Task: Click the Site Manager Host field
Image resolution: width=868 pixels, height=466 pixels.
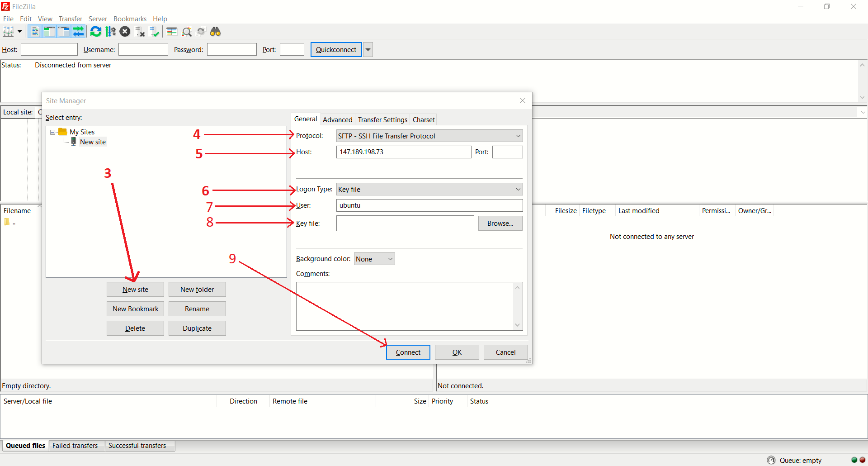Action: [x=404, y=152]
